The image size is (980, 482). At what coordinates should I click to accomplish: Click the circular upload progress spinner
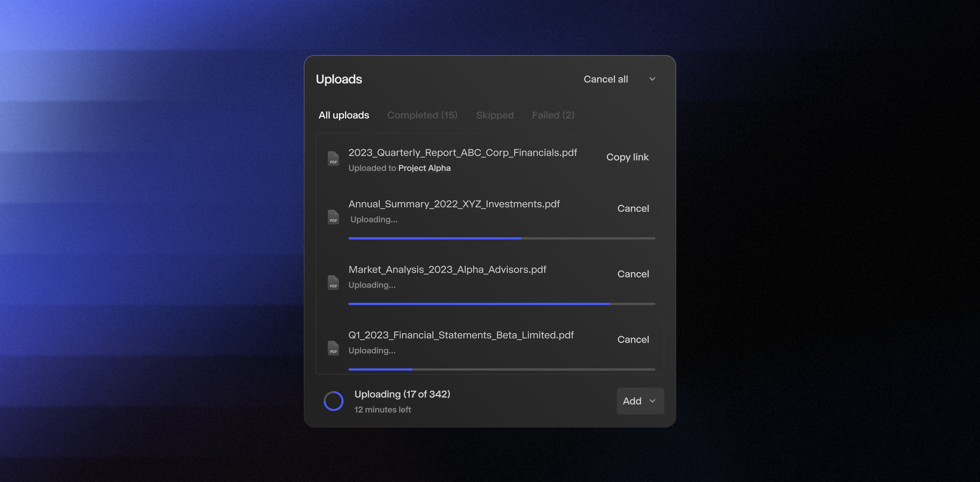pyautogui.click(x=333, y=401)
